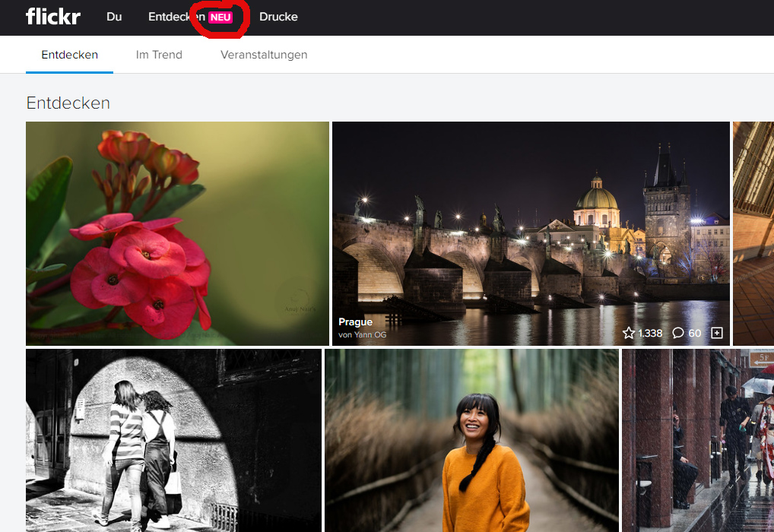Open the Prague bridge night photo
Image resolution: width=774 pixels, height=532 pixels.
pos(531,220)
